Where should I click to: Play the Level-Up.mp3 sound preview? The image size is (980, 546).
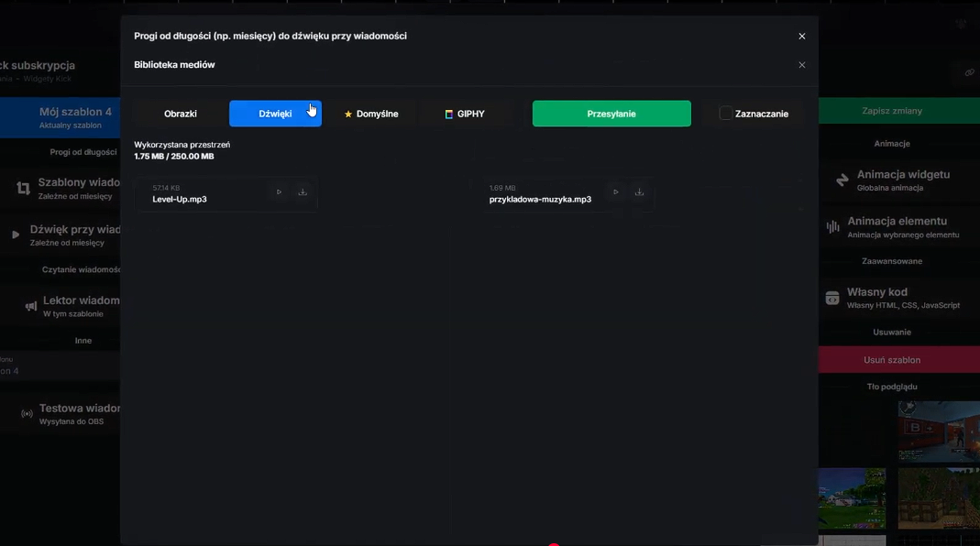point(279,192)
